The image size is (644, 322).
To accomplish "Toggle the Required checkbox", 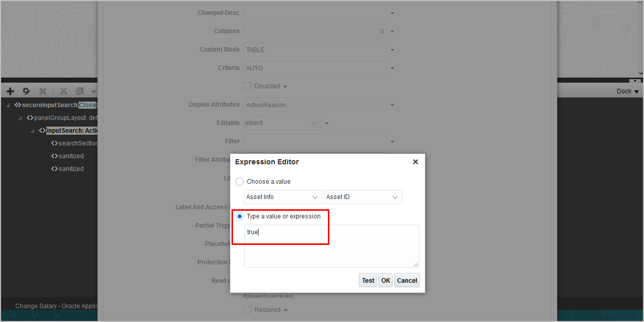I will (x=247, y=310).
